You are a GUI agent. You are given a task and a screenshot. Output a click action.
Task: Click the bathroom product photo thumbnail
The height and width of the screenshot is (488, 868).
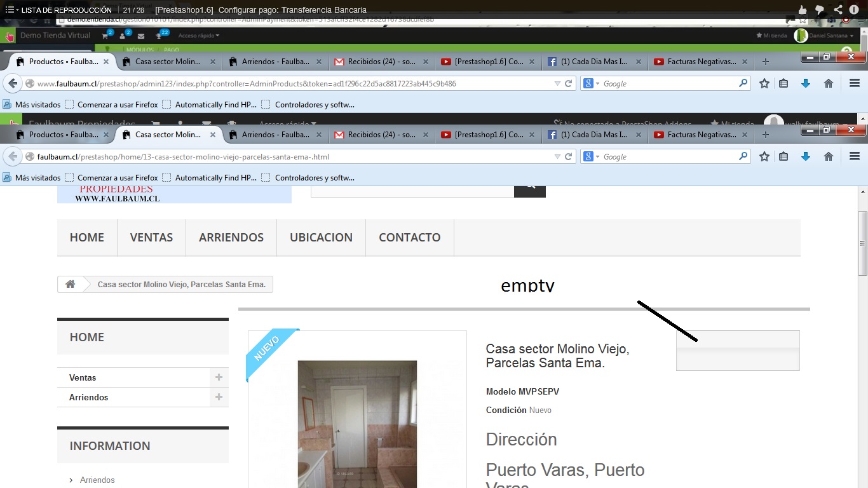pyautogui.click(x=357, y=424)
